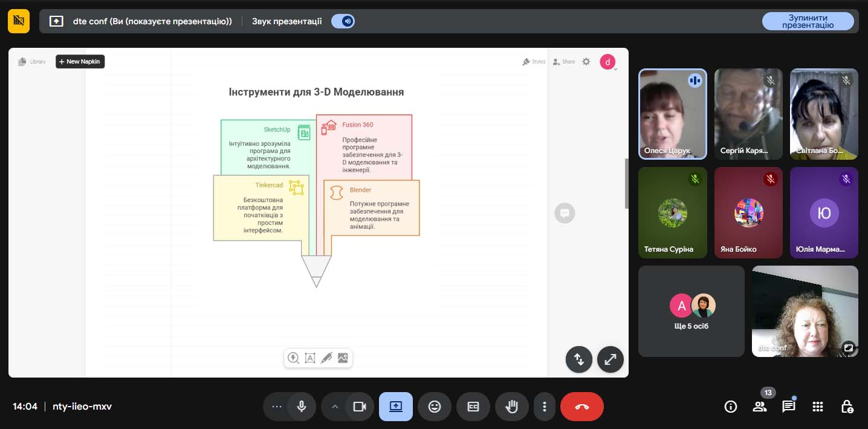Click the 'Зупинити презентацію' button
This screenshot has width=868, height=429.
click(808, 21)
